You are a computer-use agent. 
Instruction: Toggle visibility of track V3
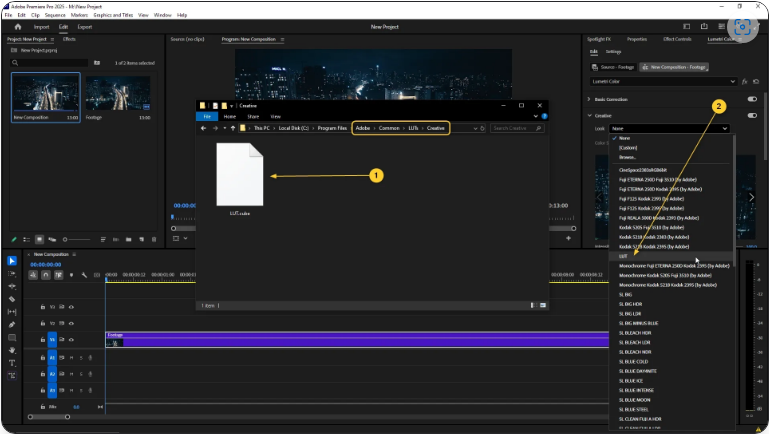71,307
